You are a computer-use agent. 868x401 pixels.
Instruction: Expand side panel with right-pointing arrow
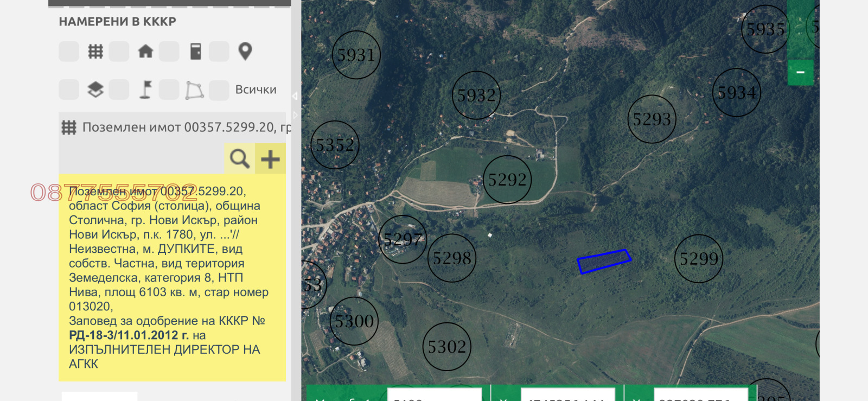[295, 115]
